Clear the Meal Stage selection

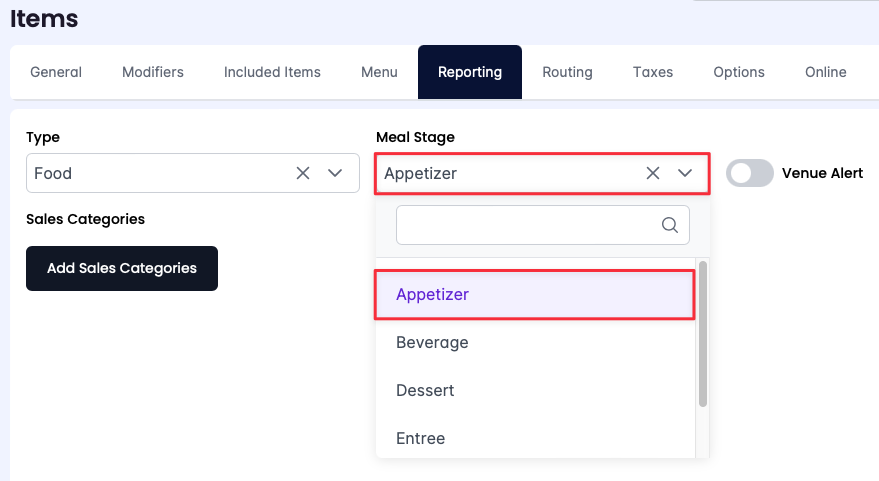(x=653, y=173)
